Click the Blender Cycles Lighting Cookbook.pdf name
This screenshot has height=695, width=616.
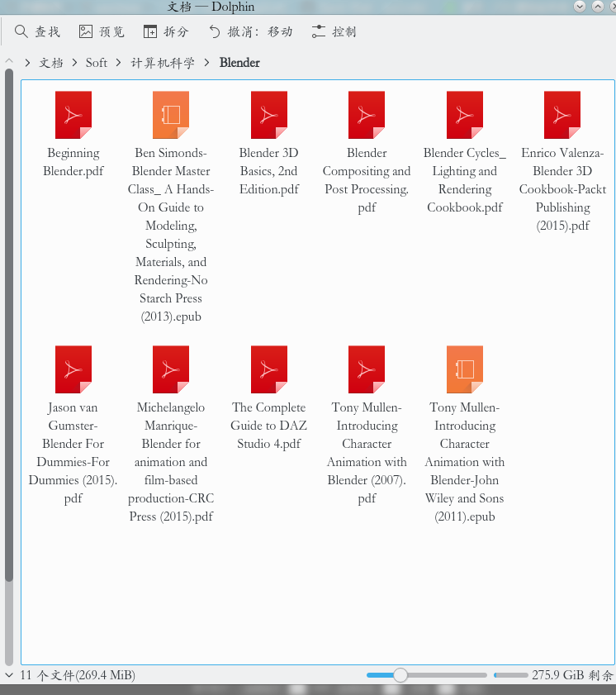[465, 180]
